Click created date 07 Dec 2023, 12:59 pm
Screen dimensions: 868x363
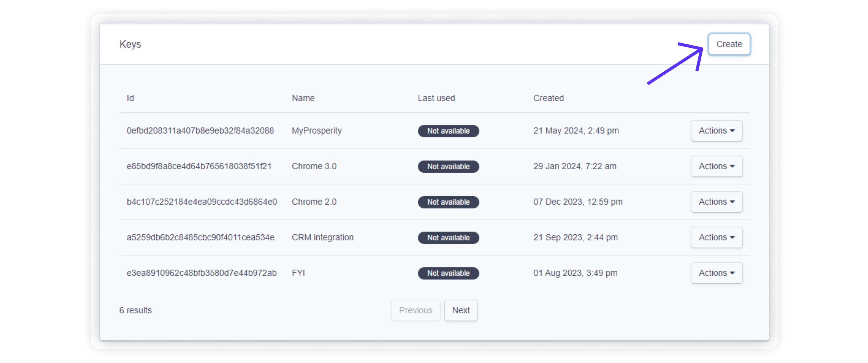578,202
